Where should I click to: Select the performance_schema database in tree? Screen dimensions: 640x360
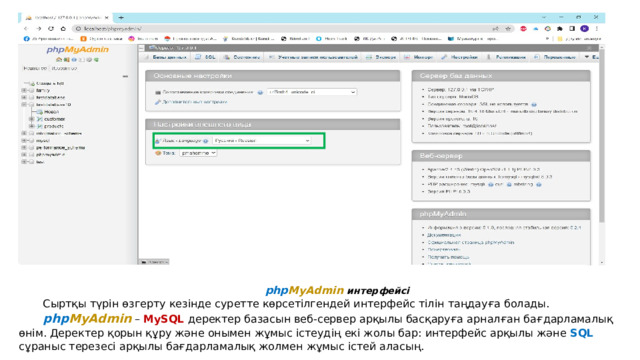[x=60, y=147]
